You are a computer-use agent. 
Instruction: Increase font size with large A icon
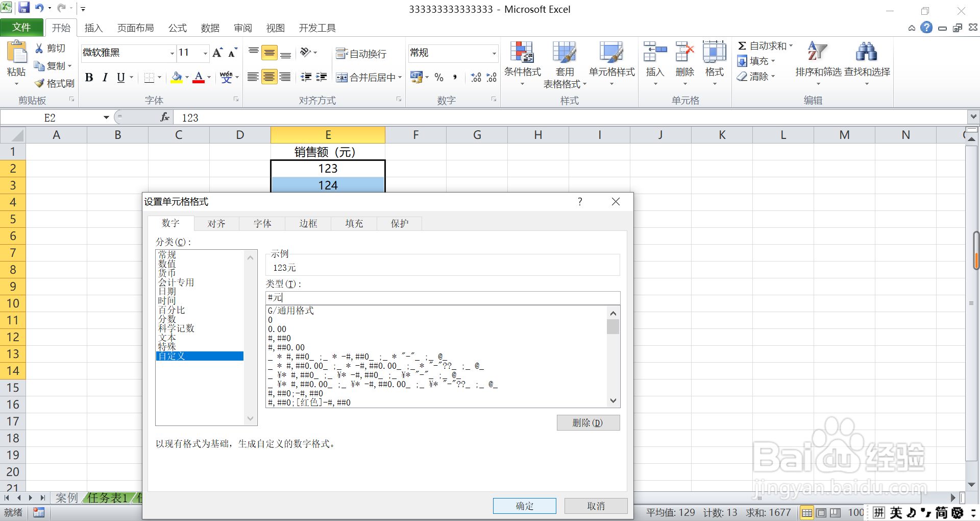(217, 53)
